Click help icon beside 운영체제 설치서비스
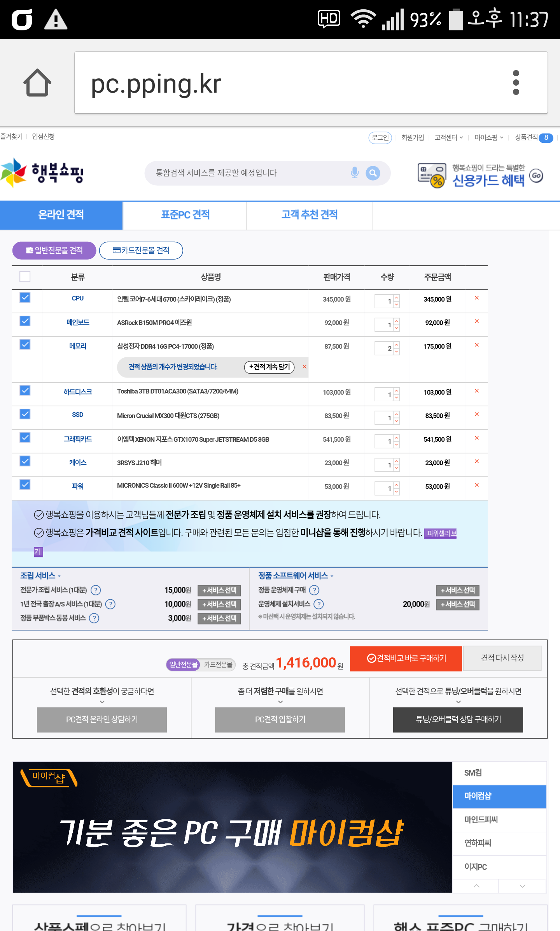Screen dimensions: 560x931 point(318,604)
